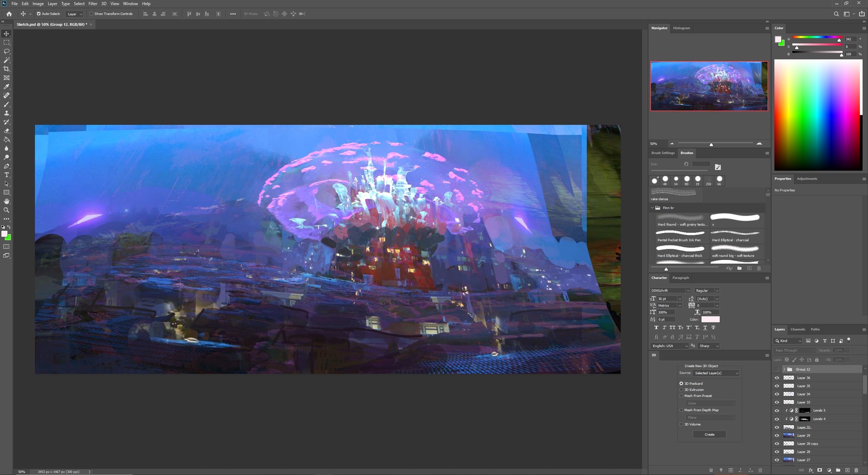Click the Paragraph panel label

click(680, 277)
